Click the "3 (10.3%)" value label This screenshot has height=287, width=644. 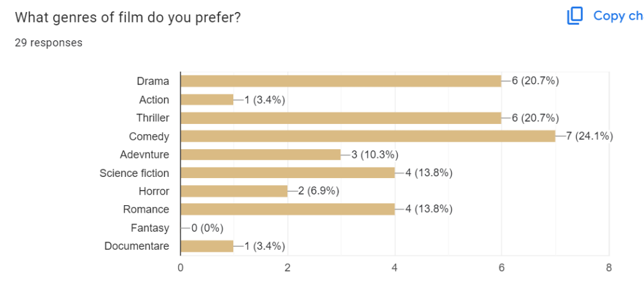pyautogui.click(x=375, y=154)
